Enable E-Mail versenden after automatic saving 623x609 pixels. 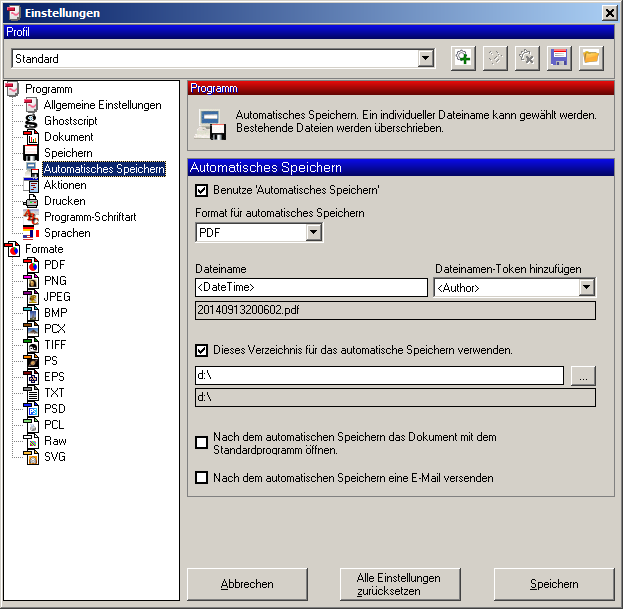pos(201,478)
